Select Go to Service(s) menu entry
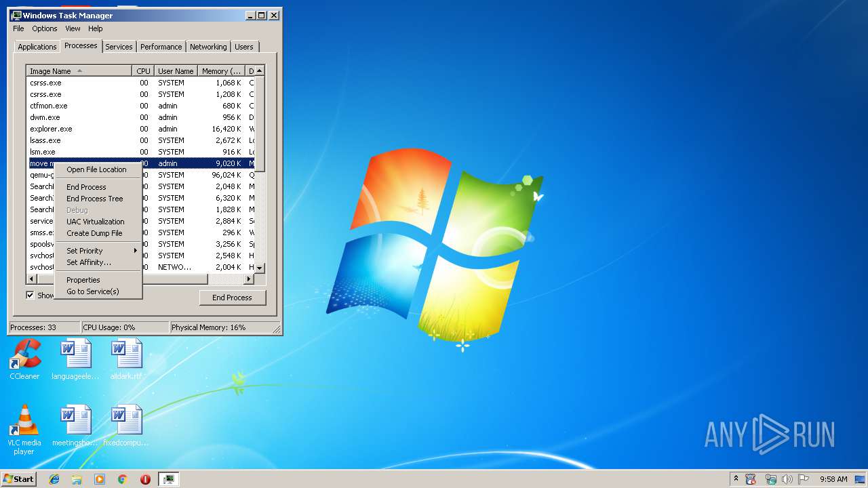This screenshot has width=868, height=488. click(98, 291)
